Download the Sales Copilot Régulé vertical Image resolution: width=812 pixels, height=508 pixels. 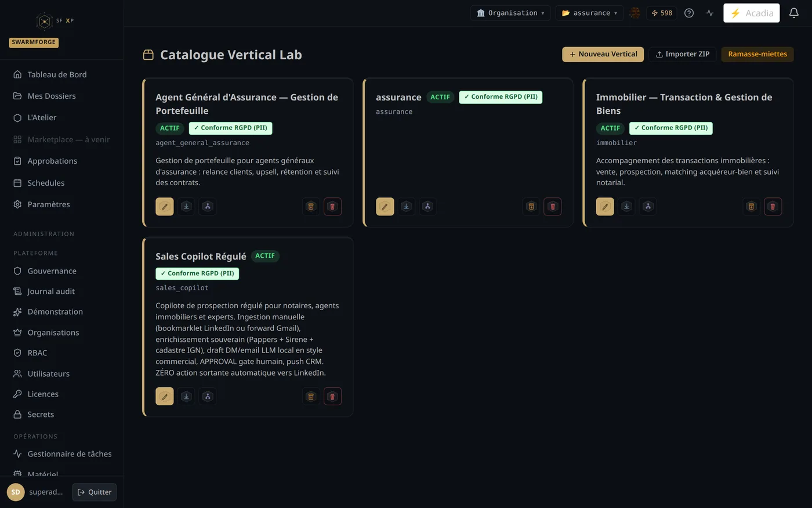click(186, 397)
